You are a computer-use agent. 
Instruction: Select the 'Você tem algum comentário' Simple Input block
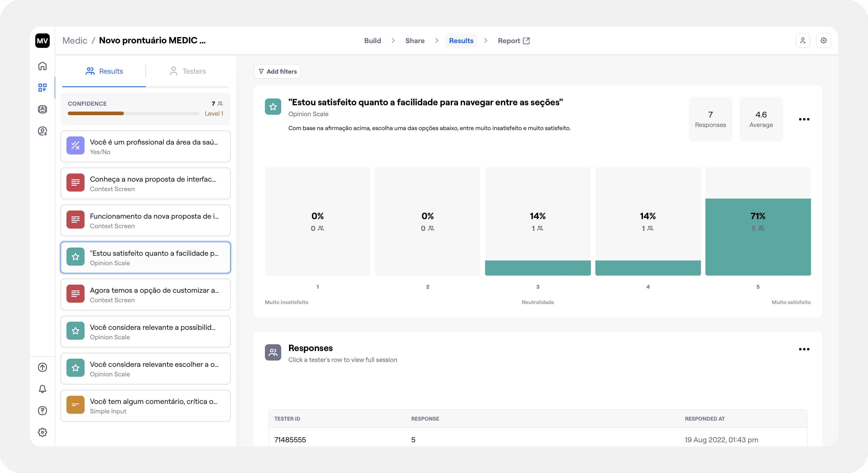coord(145,406)
